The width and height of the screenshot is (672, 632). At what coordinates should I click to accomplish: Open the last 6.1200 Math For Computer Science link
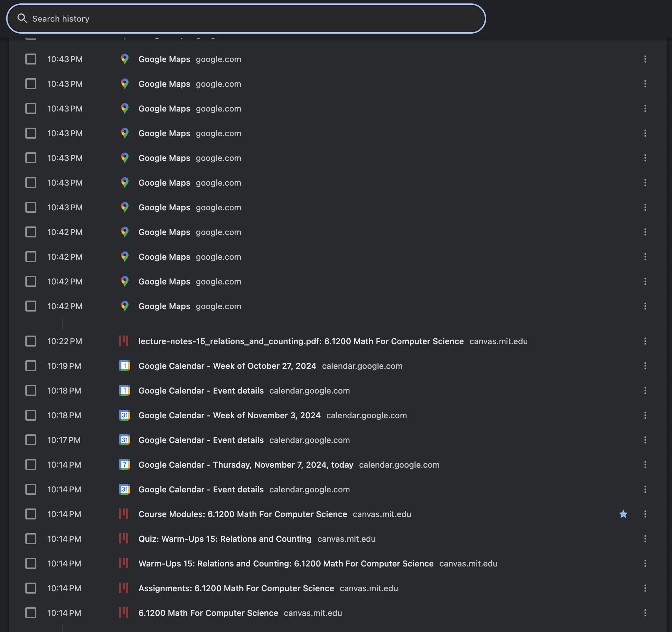[x=208, y=613]
